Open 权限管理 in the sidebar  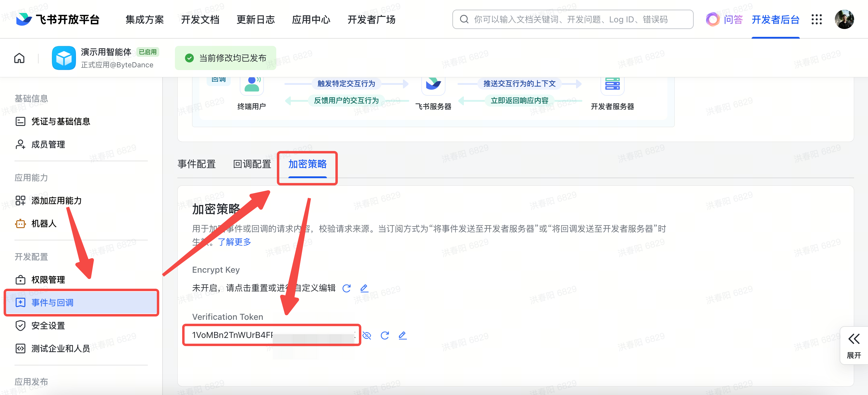pyautogui.click(x=48, y=280)
